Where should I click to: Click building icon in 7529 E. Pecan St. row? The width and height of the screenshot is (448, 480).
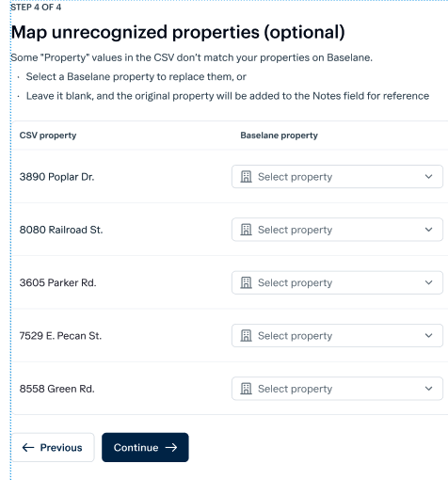(x=246, y=336)
